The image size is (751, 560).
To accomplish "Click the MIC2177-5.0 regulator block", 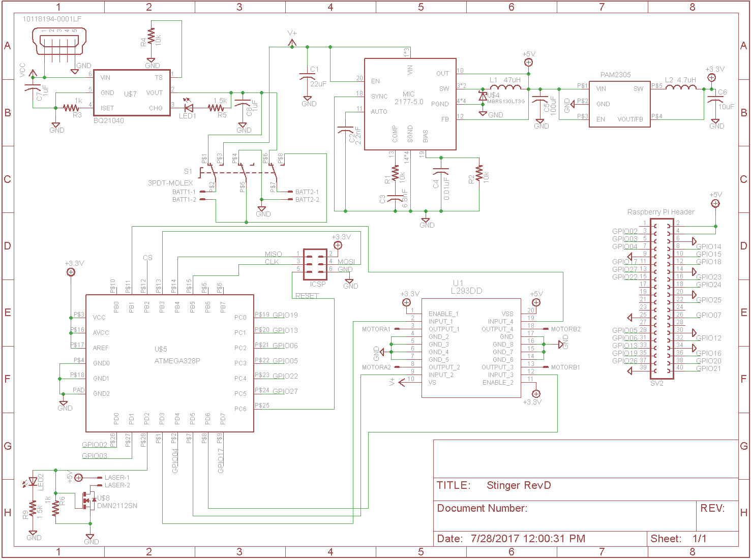I will click(x=410, y=104).
